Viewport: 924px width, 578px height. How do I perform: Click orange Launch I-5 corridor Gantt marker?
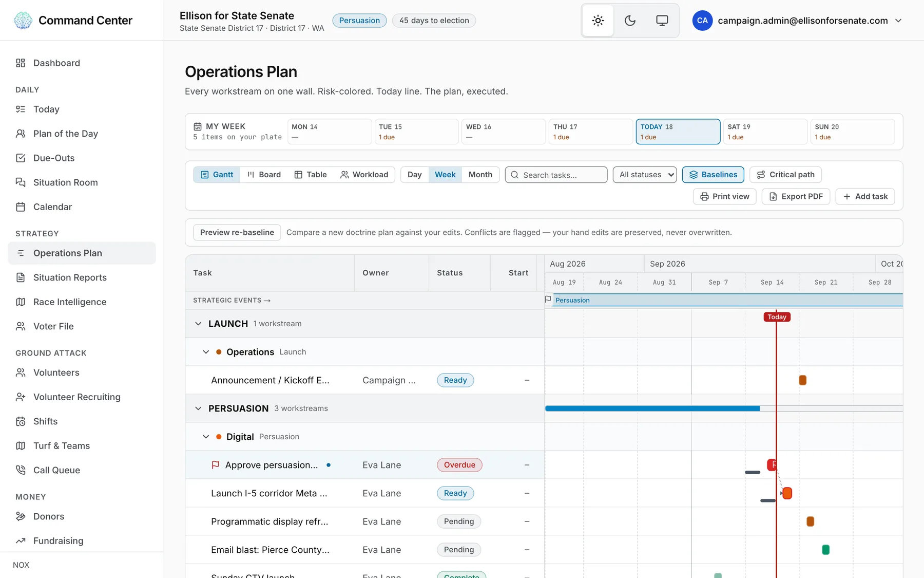click(787, 493)
